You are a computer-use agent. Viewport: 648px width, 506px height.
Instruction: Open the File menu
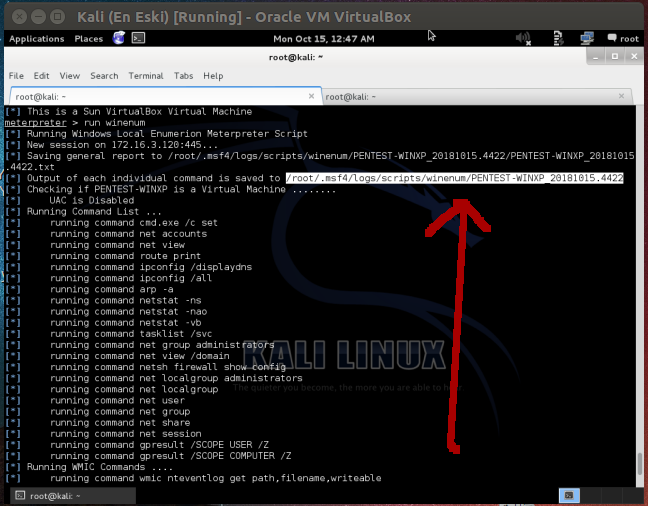tap(16, 76)
